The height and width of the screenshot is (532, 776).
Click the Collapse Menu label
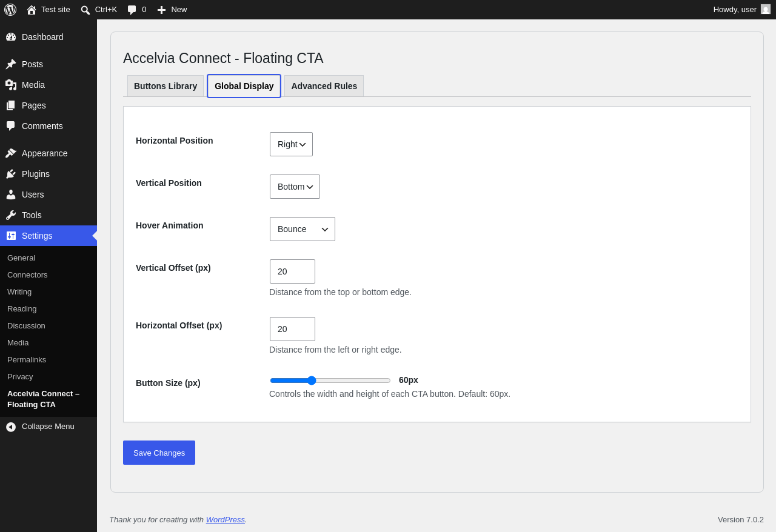click(x=48, y=427)
